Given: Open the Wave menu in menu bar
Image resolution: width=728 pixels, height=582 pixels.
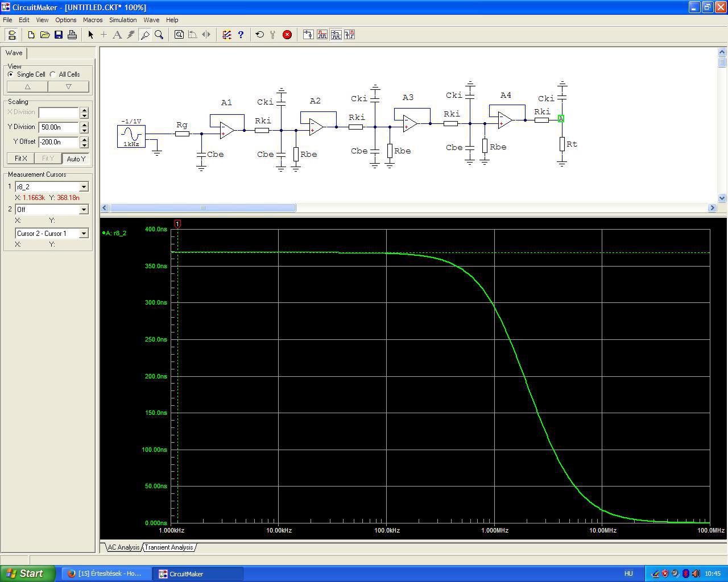Looking at the screenshot, I should pos(151,20).
